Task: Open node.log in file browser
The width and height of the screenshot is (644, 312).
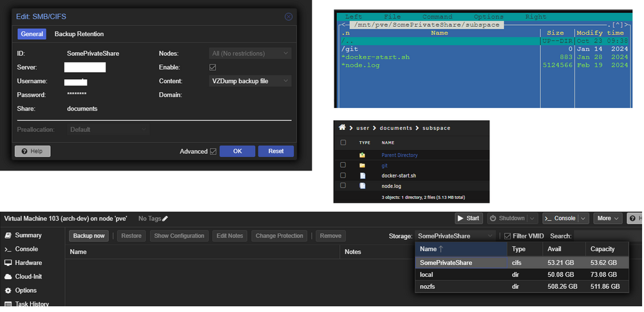Action: (392, 186)
